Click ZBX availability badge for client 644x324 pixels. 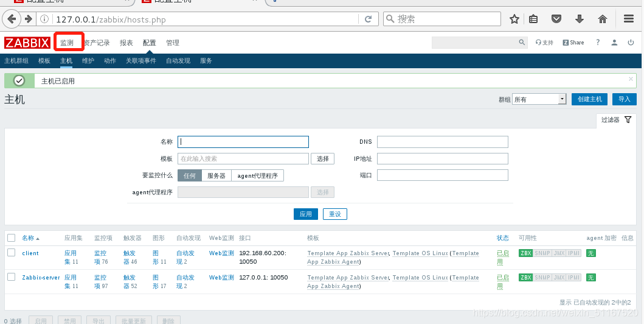525,253
